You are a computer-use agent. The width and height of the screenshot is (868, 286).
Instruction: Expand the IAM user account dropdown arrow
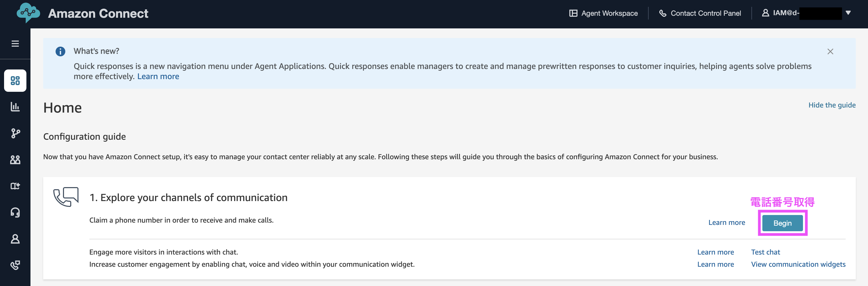pos(848,13)
